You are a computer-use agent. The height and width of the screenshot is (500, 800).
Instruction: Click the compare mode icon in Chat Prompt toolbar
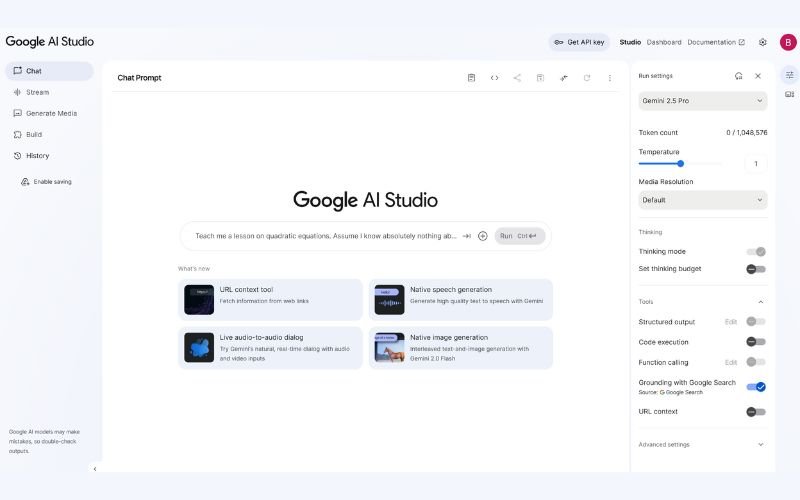(x=564, y=78)
